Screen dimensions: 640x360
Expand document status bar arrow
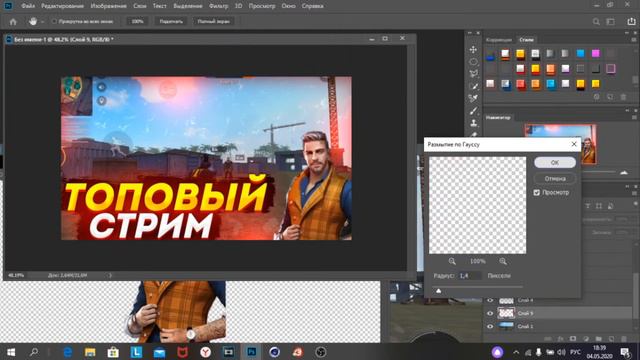click(x=110, y=276)
